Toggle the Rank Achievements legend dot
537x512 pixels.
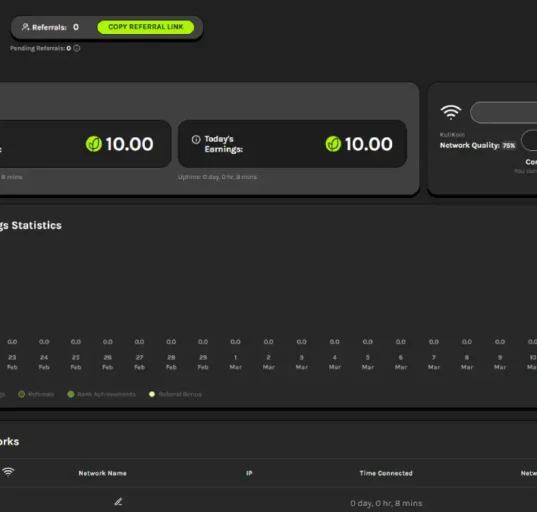(x=71, y=394)
